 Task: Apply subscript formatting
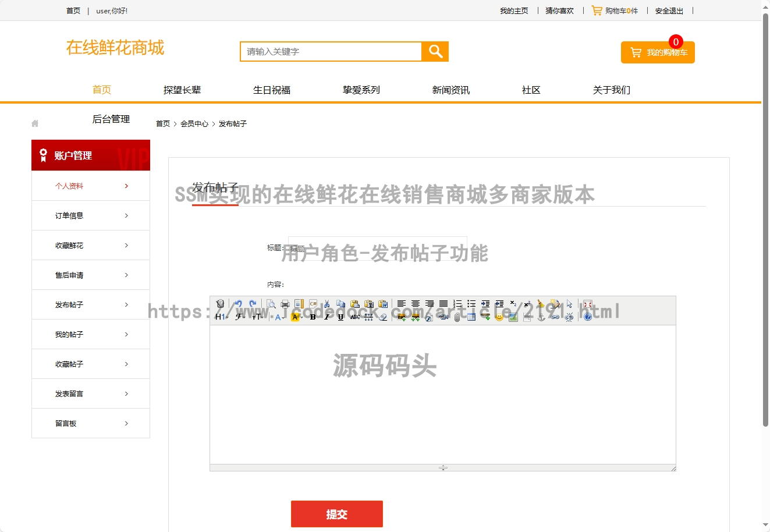513,304
